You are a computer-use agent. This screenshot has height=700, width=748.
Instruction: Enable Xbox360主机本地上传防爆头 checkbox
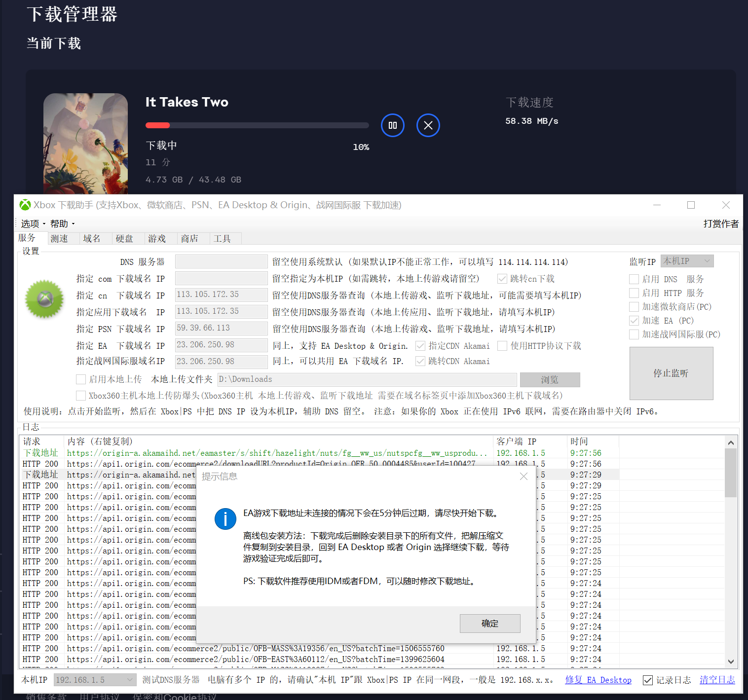point(81,396)
